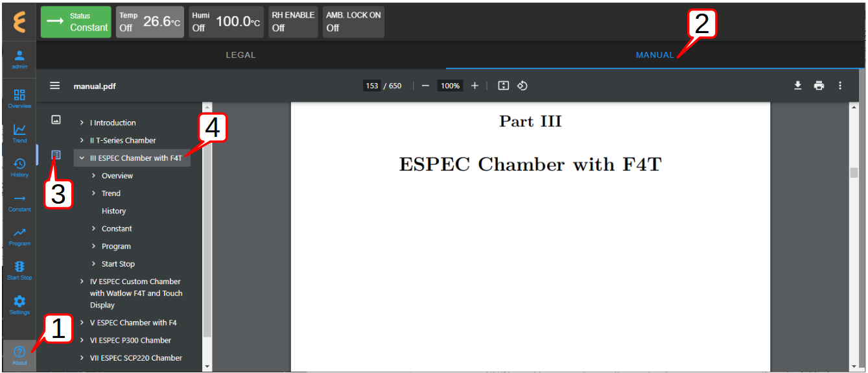
Task: Click outline panel scrollbar up arrow
Action: point(207,106)
